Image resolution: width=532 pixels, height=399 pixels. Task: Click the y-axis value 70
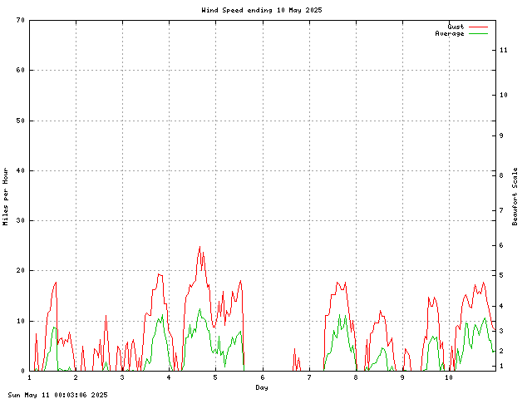(x=20, y=20)
